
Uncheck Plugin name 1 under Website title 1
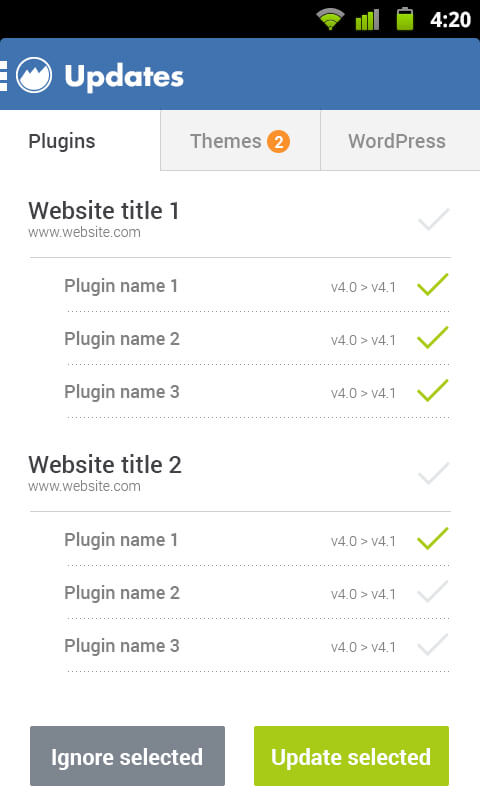(433, 285)
